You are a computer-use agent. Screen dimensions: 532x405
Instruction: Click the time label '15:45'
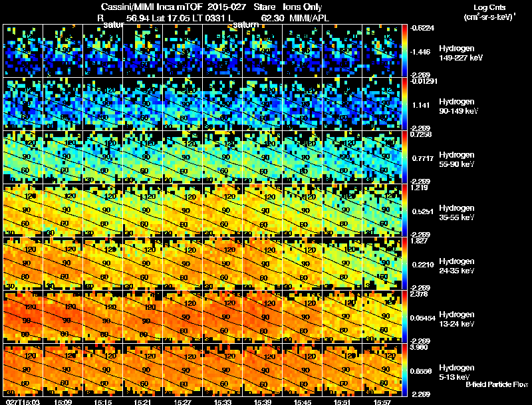(302, 402)
